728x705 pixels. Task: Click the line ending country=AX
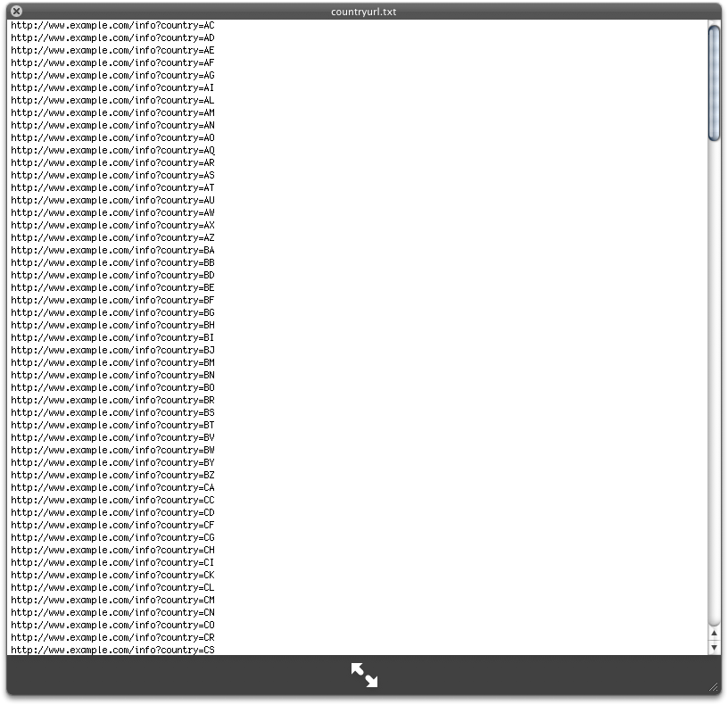(x=112, y=226)
